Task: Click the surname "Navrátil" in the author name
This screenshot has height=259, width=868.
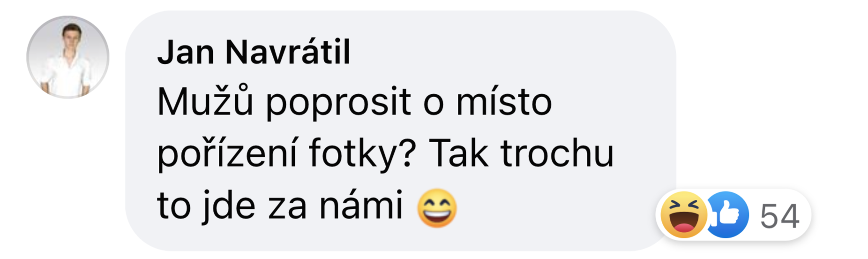Action: click(x=288, y=52)
